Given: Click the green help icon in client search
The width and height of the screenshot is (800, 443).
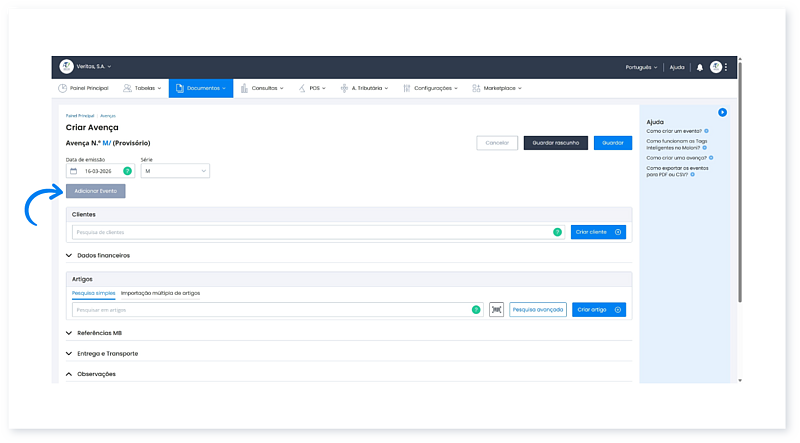Looking at the screenshot, I should point(557,232).
